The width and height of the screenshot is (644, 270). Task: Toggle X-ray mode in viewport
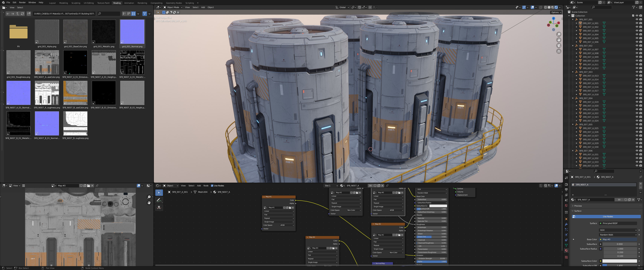pos(540,7)
